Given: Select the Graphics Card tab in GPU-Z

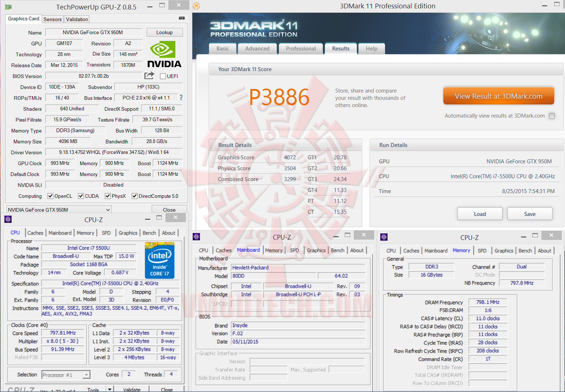Looking at the screenshot, I should (24, 19).
